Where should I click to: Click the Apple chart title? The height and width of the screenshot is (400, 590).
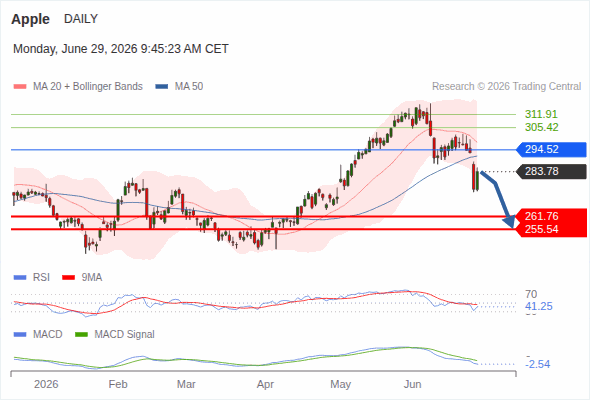tap(30, 19)
